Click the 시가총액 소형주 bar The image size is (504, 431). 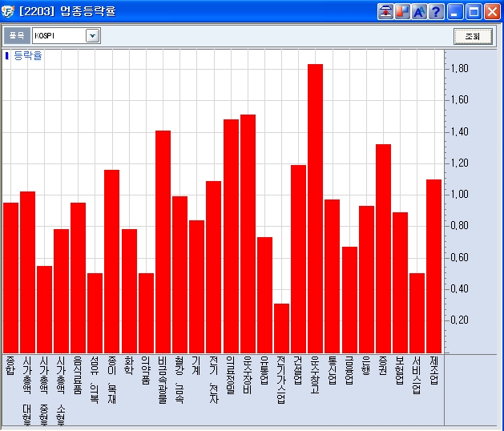(61, 291)
